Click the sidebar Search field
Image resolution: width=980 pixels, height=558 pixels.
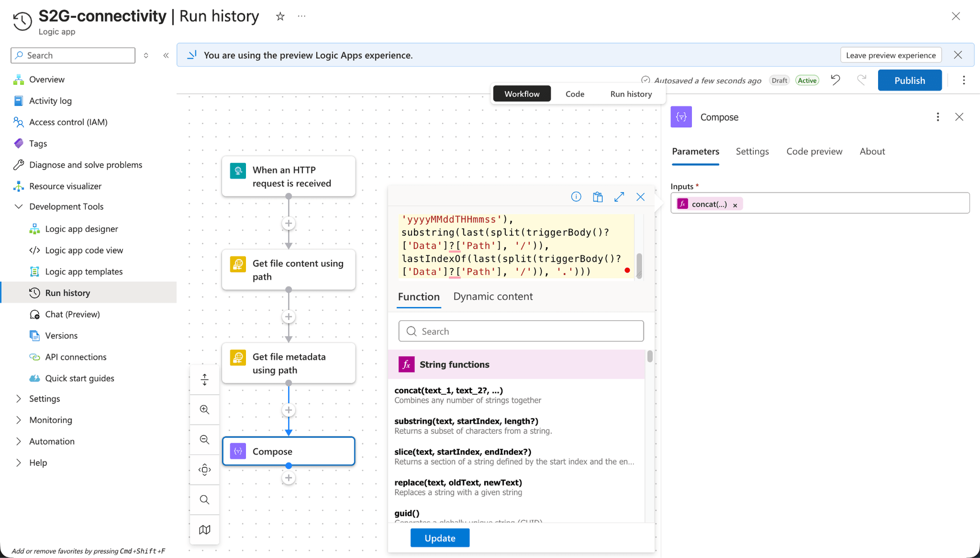click(73, 55)
